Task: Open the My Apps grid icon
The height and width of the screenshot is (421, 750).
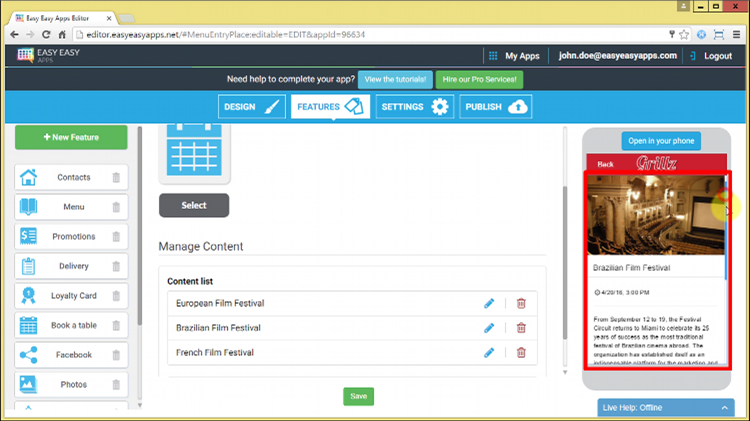Action: (493, 56)
